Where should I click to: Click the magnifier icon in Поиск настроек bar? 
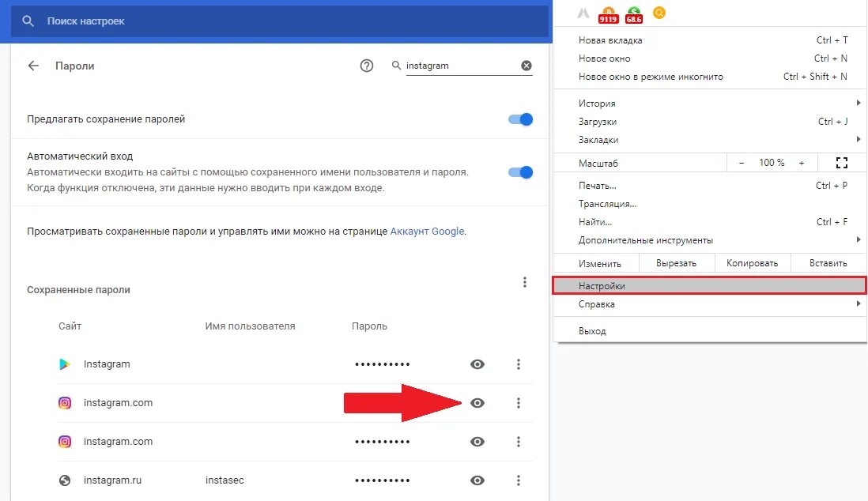pos(28,21)
